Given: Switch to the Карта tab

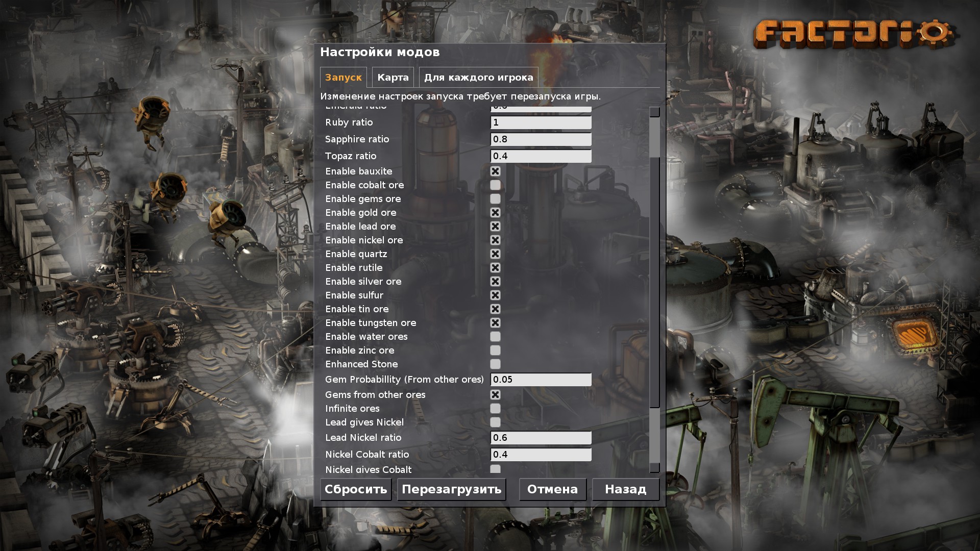Looking at the screenshot, I should click(x=393, y=78).
